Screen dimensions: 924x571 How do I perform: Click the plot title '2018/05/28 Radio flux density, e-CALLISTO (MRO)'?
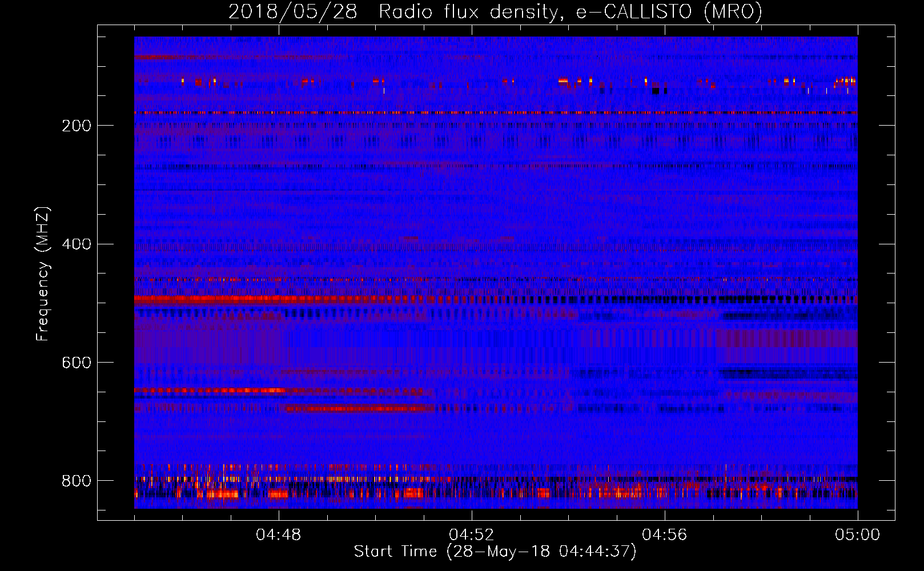(x=495, y=11)
